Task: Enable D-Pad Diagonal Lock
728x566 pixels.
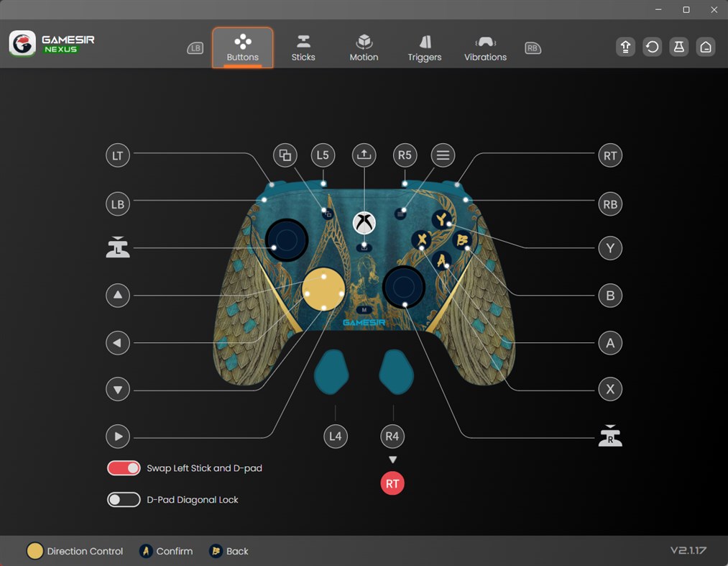Action: coord(124,499)
